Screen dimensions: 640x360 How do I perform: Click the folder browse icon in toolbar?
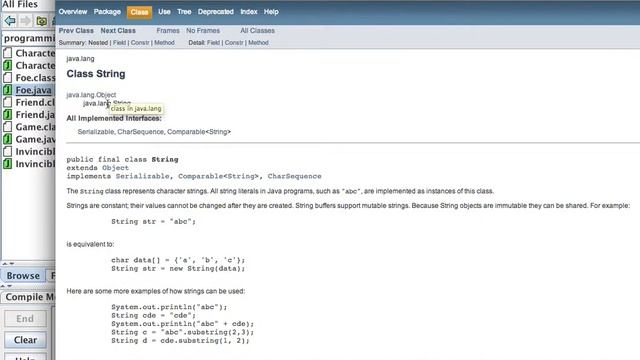click(42, 21)
